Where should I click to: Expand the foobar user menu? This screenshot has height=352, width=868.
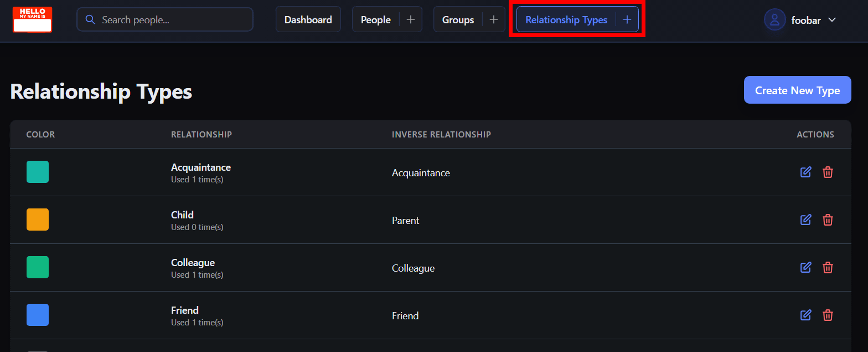[x=831, y=20]
